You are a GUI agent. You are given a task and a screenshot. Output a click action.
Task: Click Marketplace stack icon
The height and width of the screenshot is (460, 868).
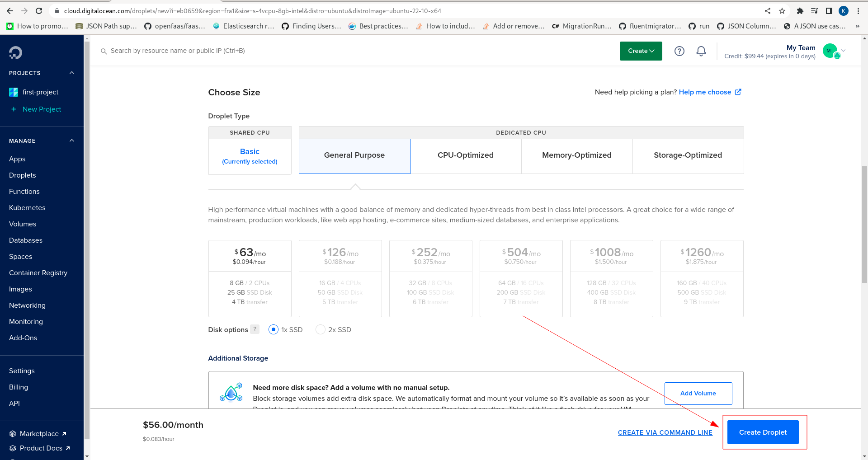13,434
